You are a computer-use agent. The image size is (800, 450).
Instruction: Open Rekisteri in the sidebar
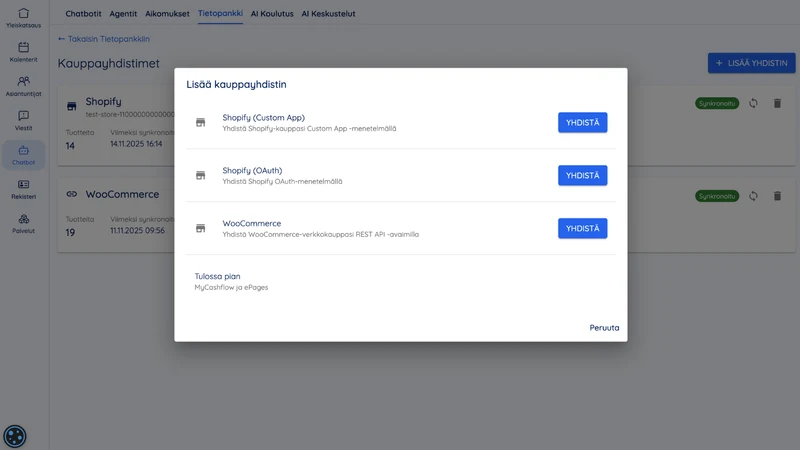click(x=23, y=189)
